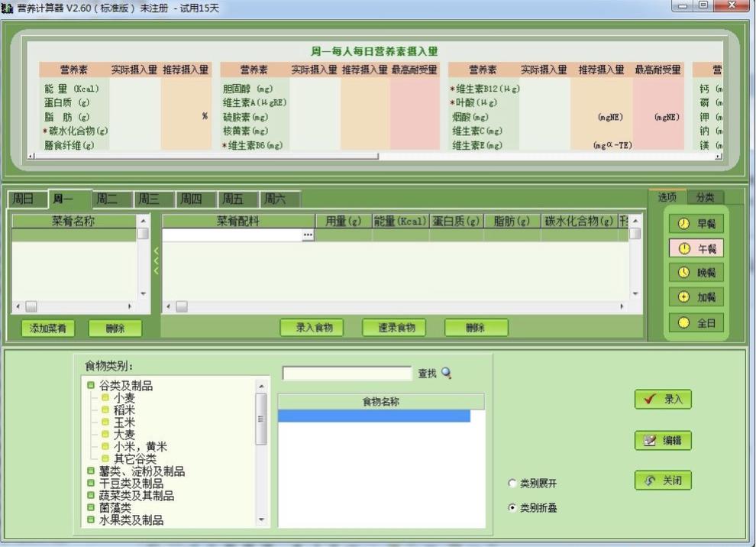
Task: Click the dish list down scroll arrow
Action: 144,293
